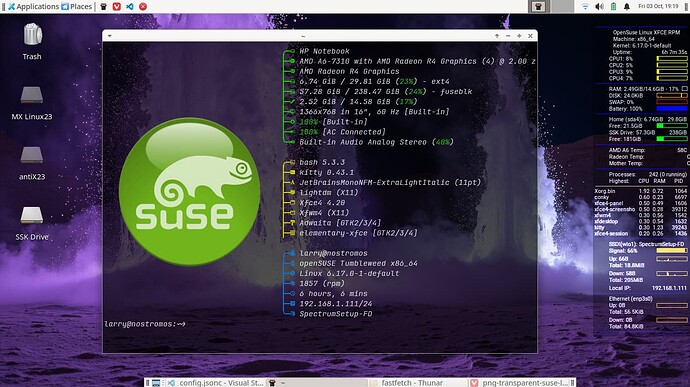
Task: Click the 'Xfce4 4.20' line
Action: point(322,203)
